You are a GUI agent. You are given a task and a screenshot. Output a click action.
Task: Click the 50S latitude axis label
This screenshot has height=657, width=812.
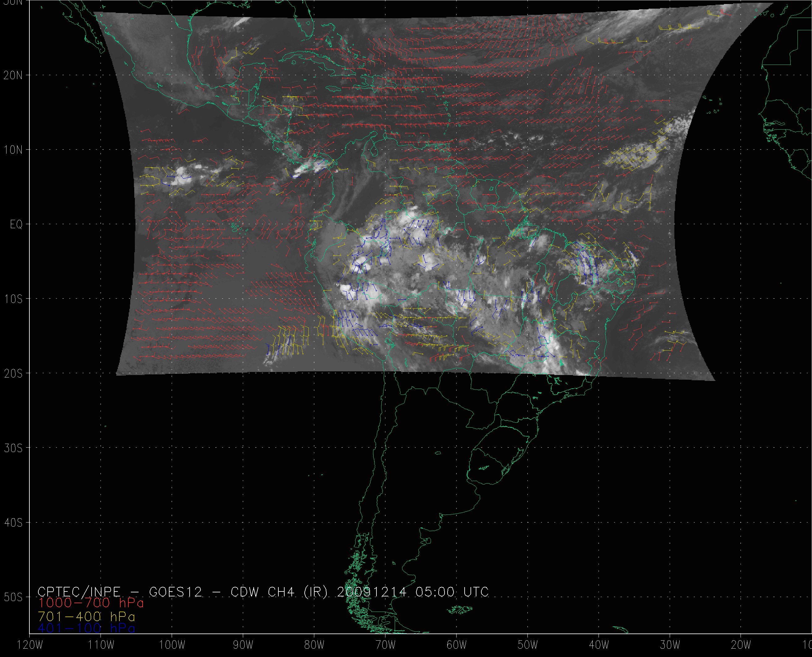[13, 597]
